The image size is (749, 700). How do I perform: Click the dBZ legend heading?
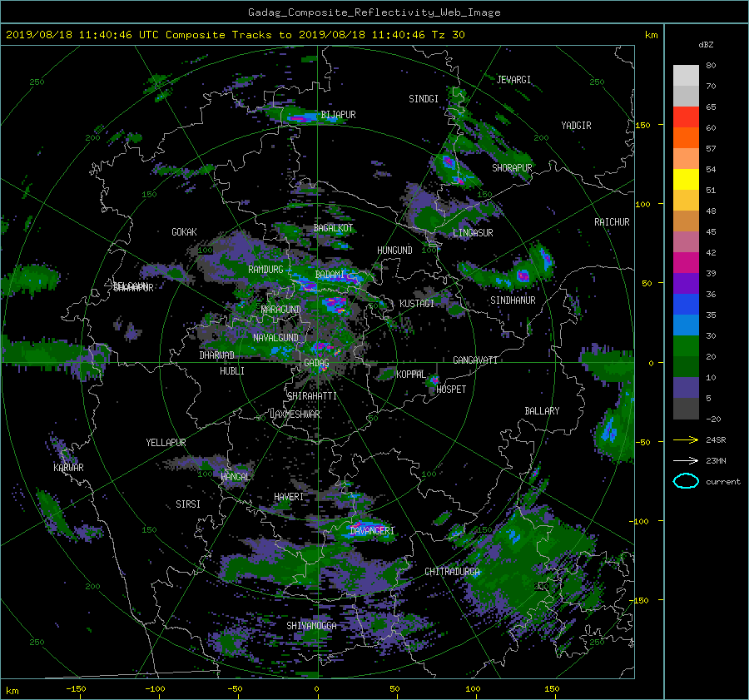(706, 45)
